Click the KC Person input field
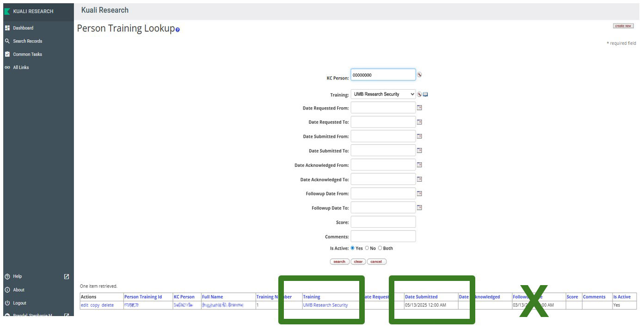The image size is (644, 329). [383, 75]
